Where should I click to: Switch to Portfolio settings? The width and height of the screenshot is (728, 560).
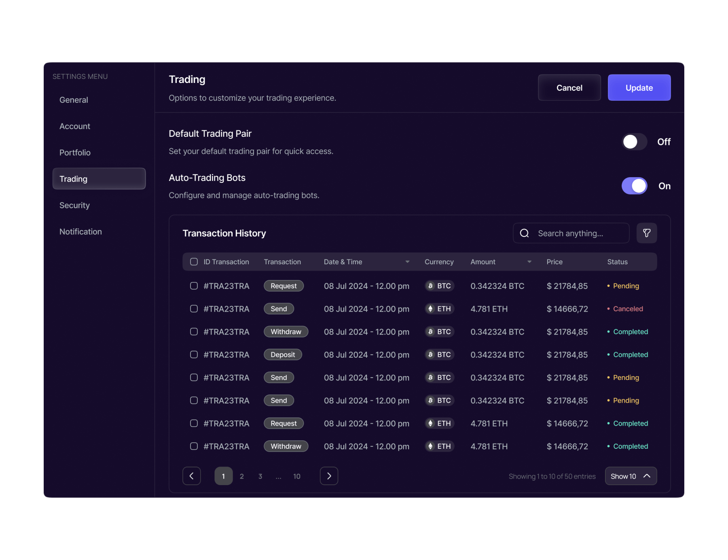(x=75, y=153)
